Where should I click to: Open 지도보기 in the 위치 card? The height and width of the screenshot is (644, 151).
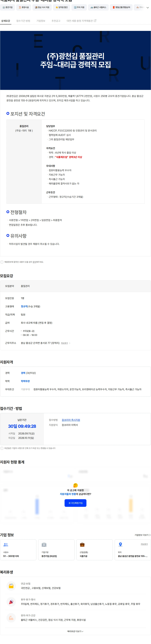click(x=144, y=544)
